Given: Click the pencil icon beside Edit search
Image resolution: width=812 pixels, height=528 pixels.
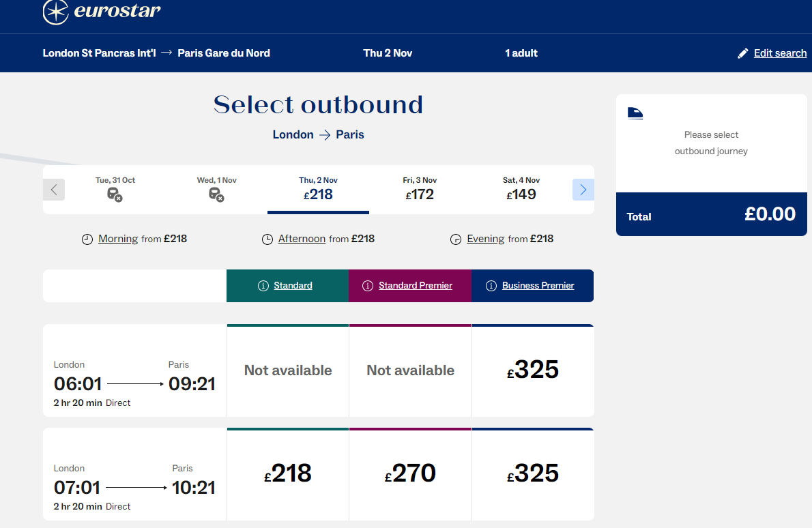Looking at the screenshot, I should [742, 53].
